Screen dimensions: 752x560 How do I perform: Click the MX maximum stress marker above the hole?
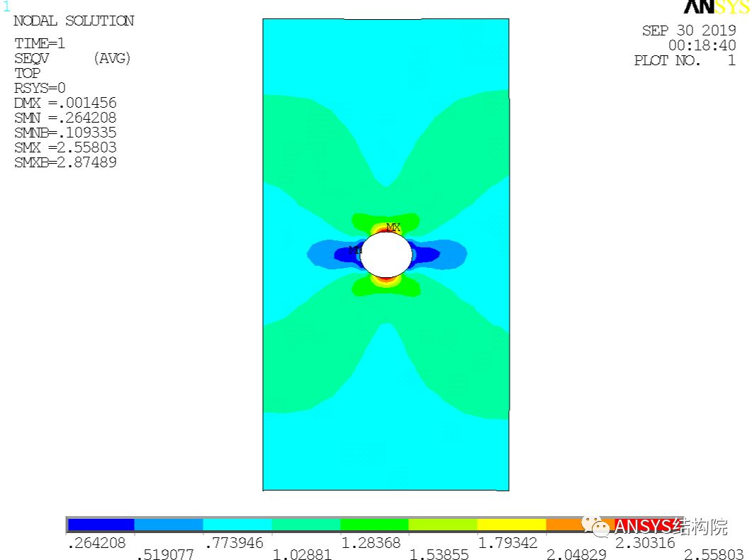pos(392,228)
